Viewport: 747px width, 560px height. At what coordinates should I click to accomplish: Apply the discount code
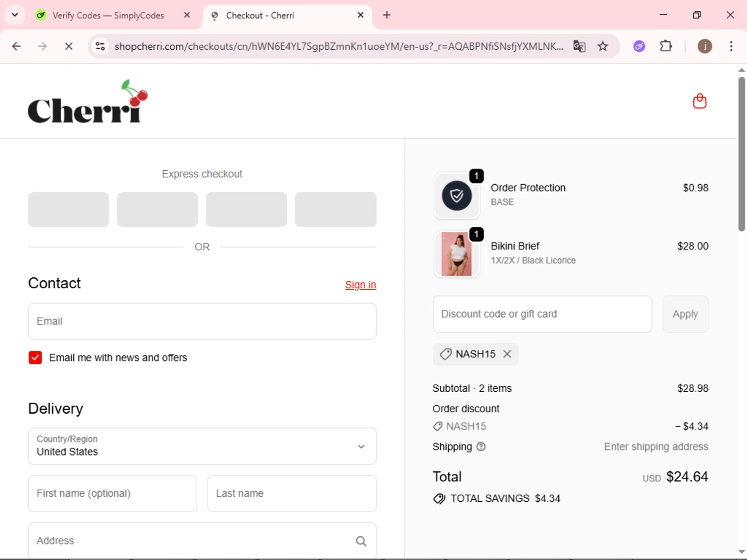pyautogui.click(x=685, y=314)
